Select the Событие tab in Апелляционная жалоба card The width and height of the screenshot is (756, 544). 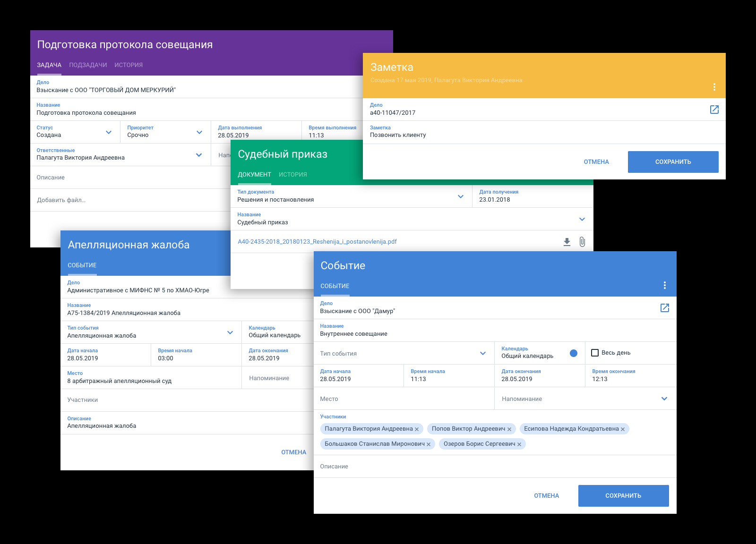82,265
